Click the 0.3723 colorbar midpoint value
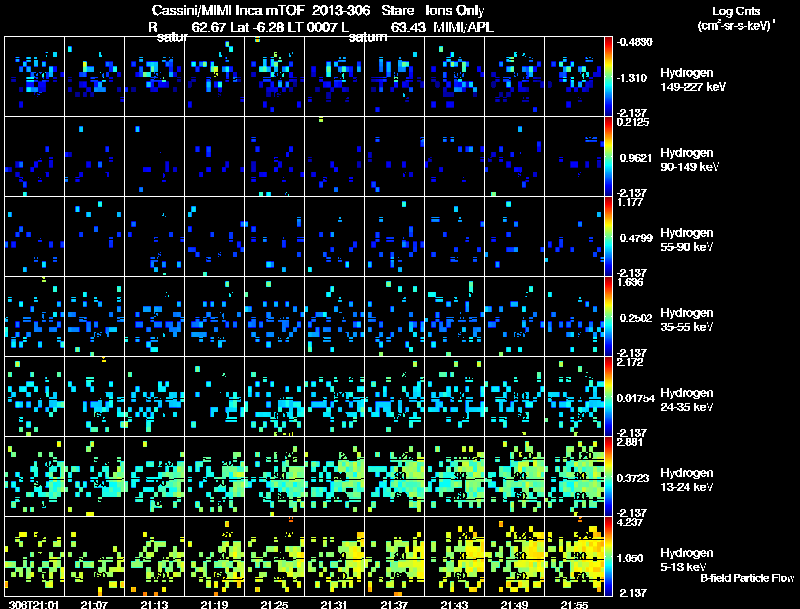800x609 pixels. [x=633, y=478]
